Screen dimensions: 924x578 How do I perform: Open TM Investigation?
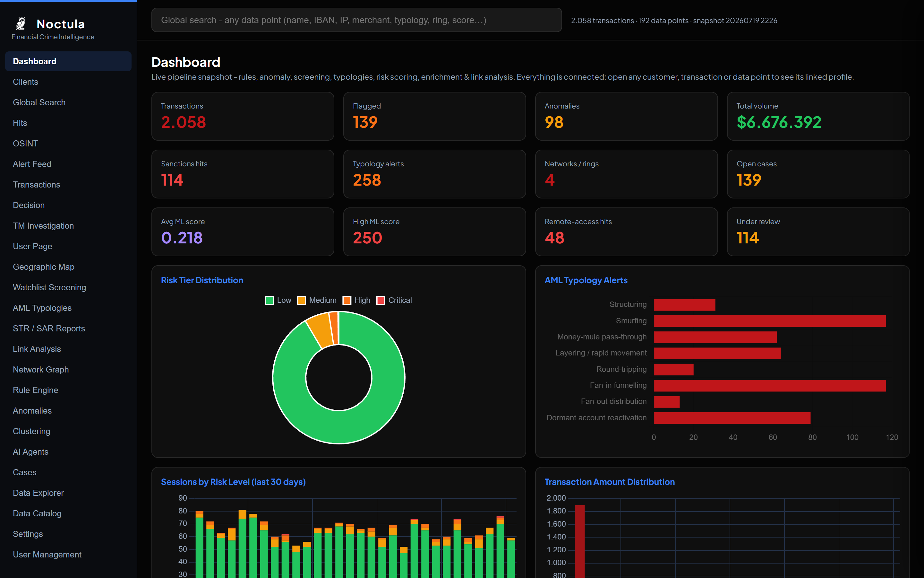pyautogui.click(x=68, y=225)
